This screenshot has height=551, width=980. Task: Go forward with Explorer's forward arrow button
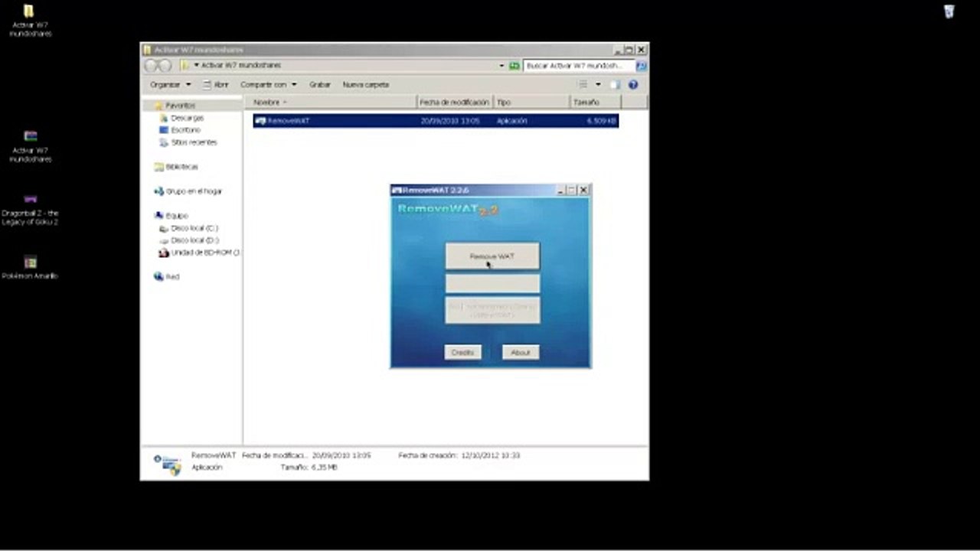pyautogui.click(x=165, y=66)
